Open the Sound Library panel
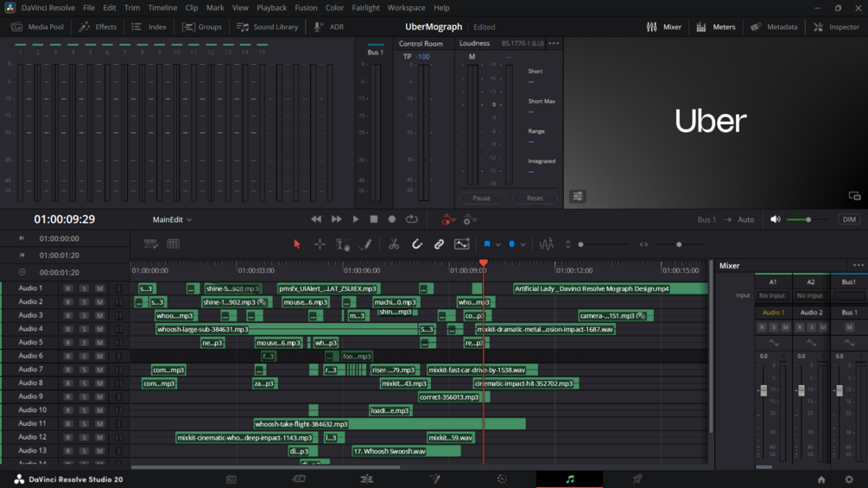This screenshot has width=868, height=488. pyautogui.click(x=268, y=27)
